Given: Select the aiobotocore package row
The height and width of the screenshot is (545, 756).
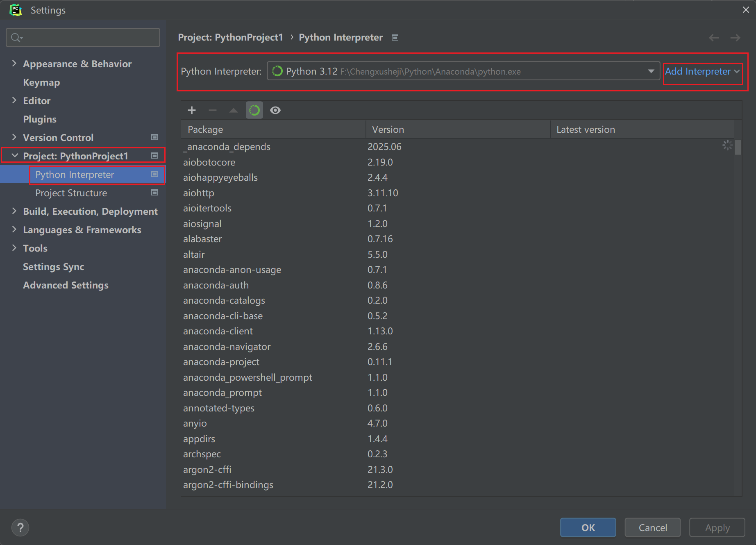Looking at the screenshot, I should 458,162.
